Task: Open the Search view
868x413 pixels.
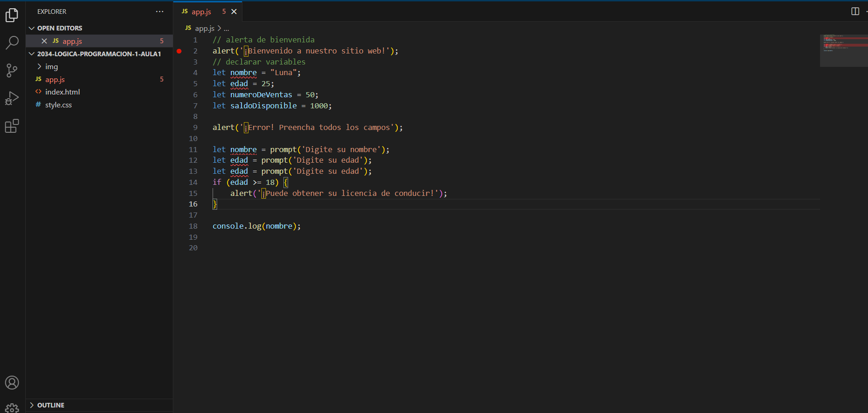Action: tap(12, 43)
